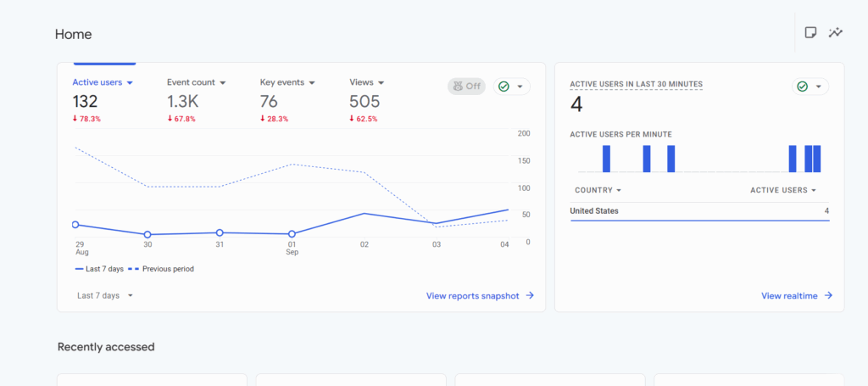The height and width of the screenshot is (386, 868).
Task: Open the Last 7 days date range
Action: [x=105, y=295]
